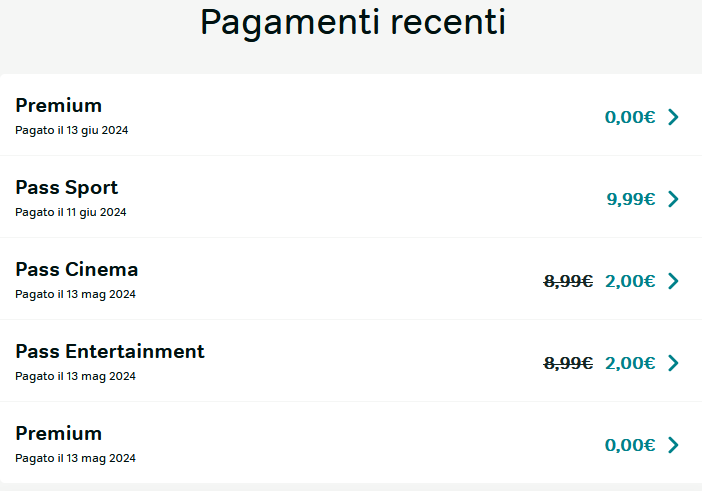The height and width of the screenshot is (491, 702).
Task: Open chevron for Premium paid 13 mag 2024
Action: pos(673,445)
